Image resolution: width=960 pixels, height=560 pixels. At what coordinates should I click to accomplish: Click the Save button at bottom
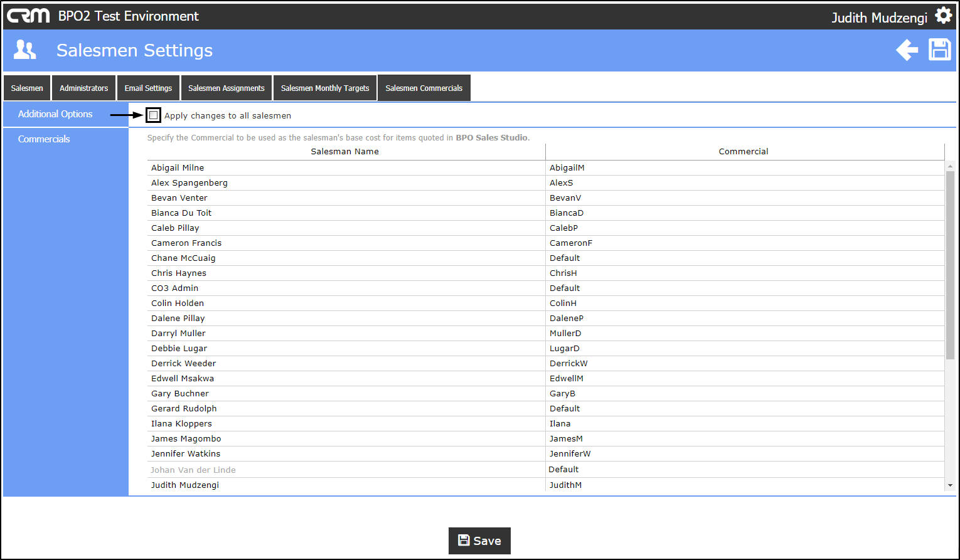(479, 541)
